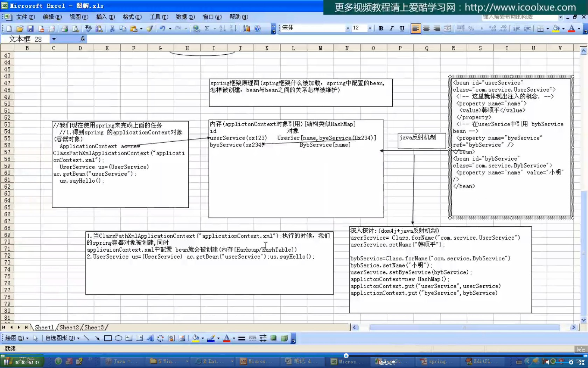Activate the Format Painter brush
588x368 pixels.
coord(150,29)
